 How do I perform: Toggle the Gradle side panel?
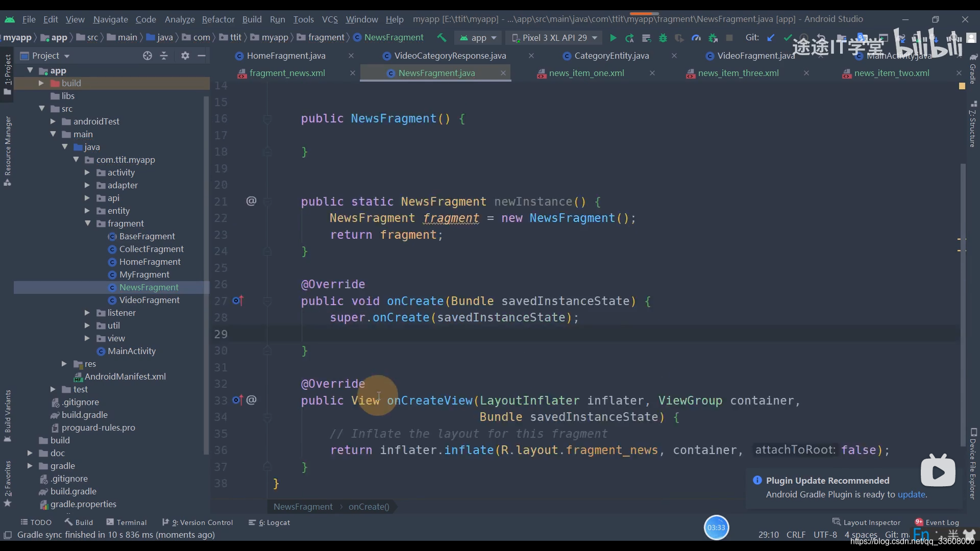coord(973,69)
